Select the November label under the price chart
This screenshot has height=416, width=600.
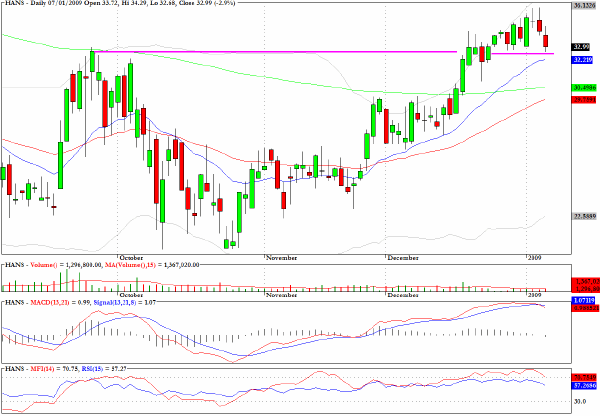281,258
